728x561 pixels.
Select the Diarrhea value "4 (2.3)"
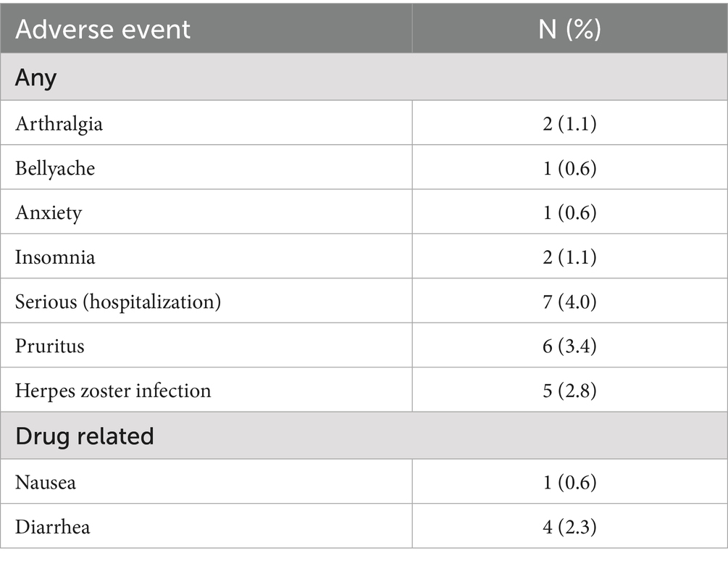(x=569, y=526)
